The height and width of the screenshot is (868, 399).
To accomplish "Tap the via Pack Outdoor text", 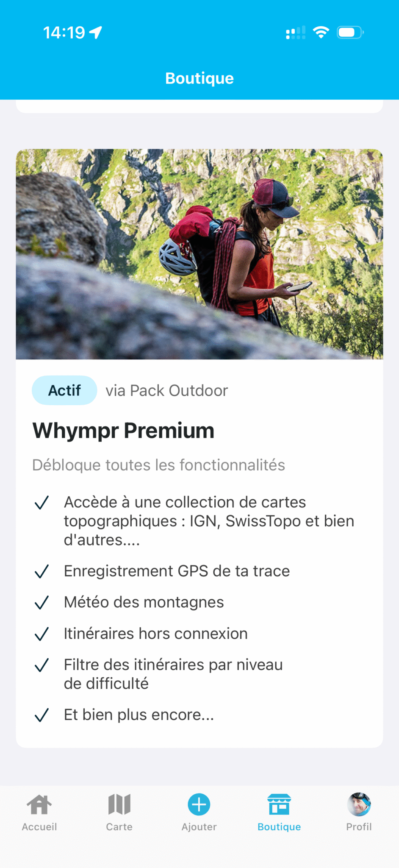I will click(167, 390).
